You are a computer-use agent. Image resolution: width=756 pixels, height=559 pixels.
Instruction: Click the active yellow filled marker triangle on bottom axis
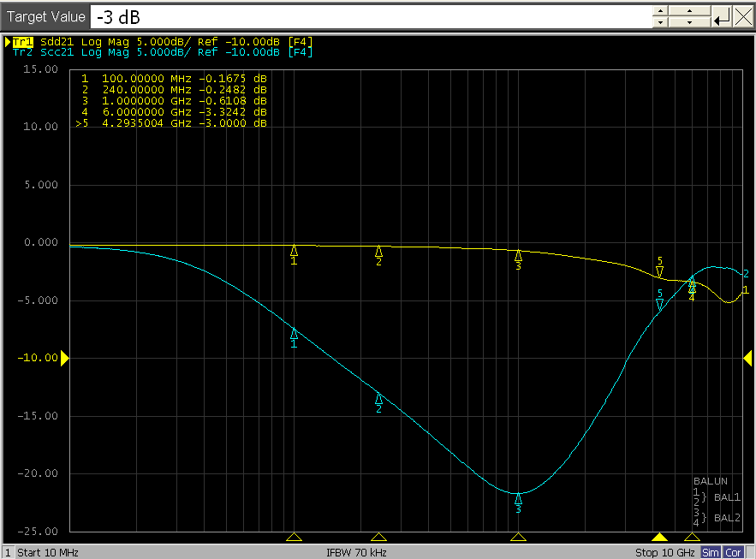[659, 537]
